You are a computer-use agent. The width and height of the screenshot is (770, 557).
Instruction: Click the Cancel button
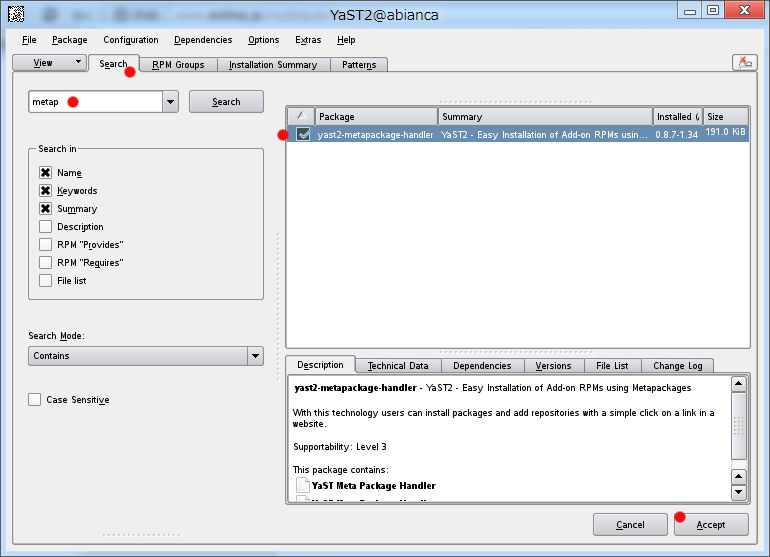coord(630,525)
